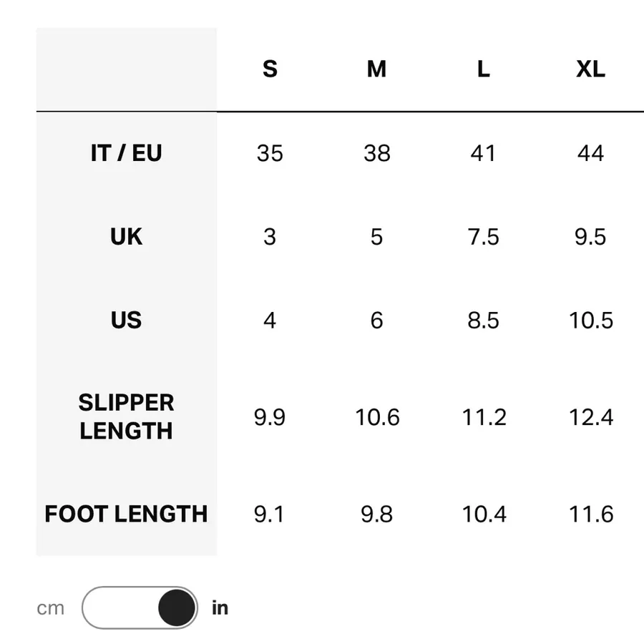Click the XL size column header
644x644 pixels.
pos(590,69)
